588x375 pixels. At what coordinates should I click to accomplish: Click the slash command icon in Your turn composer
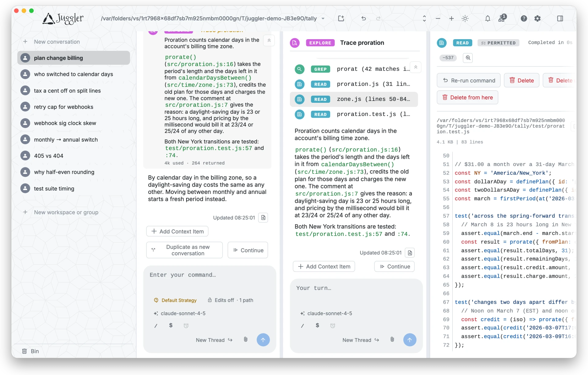click(x=302, y=326)
